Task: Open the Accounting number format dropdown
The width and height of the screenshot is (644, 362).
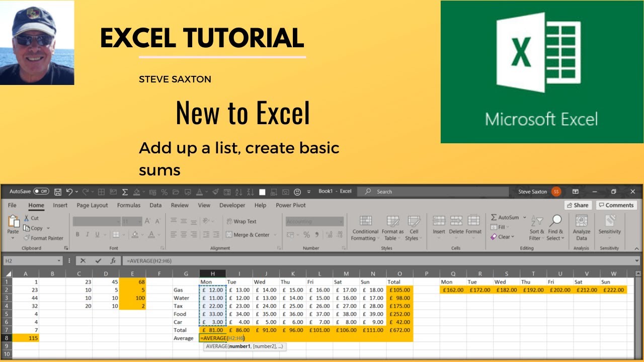Action: click(341, 222)
